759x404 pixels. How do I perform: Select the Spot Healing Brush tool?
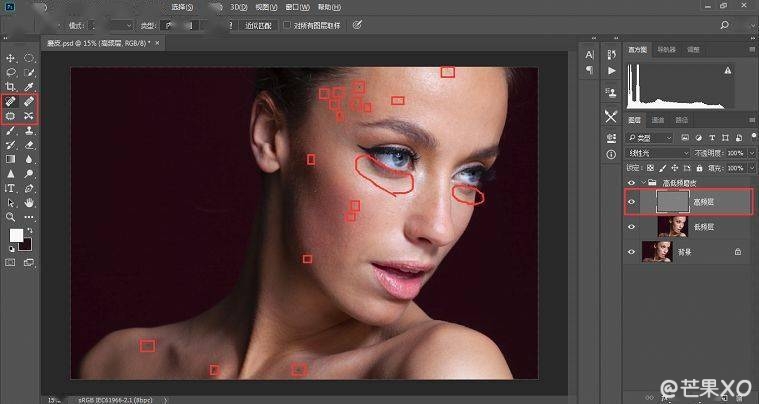pos(10,102)
